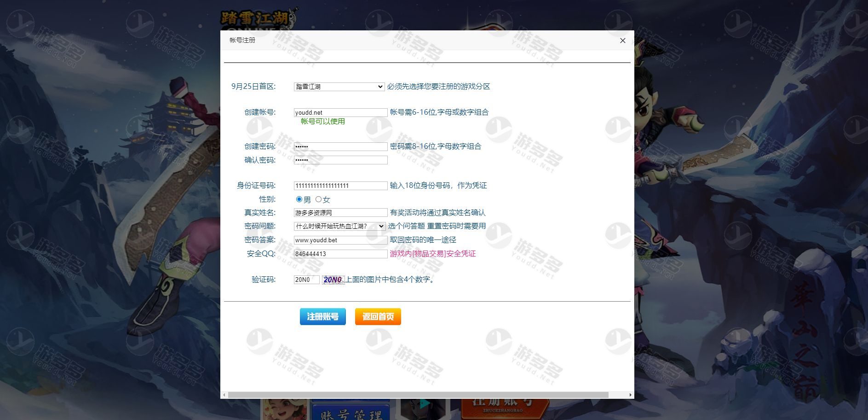Click the orange 返回首页 button
Viewport: 868px width, 420px height.
pos(378,316)
